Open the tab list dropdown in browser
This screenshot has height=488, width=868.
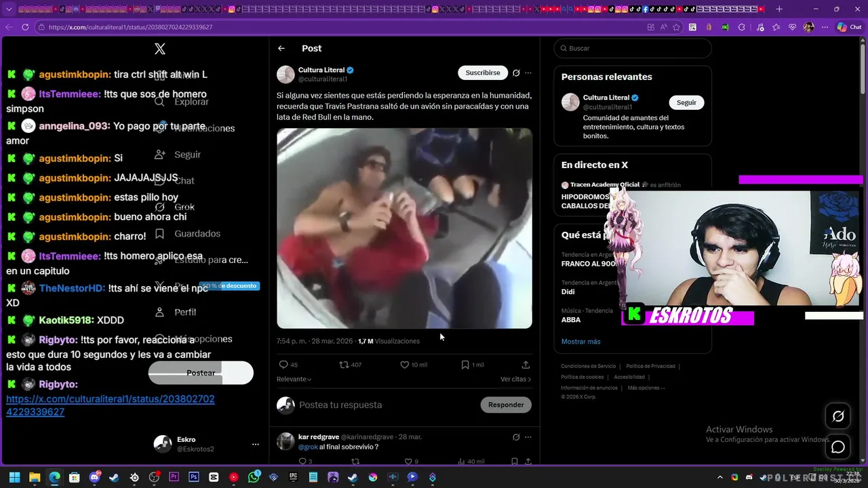tap(8, 9)
